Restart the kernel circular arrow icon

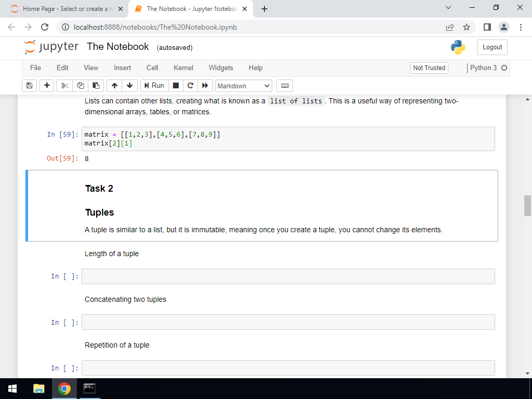190,86
